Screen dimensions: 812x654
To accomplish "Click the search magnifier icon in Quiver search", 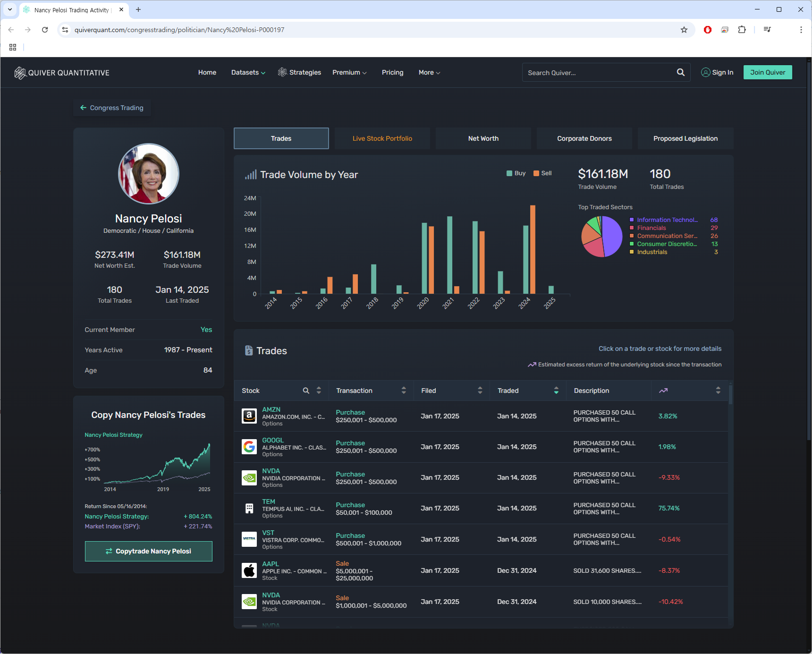I will [x=680, y=72].
